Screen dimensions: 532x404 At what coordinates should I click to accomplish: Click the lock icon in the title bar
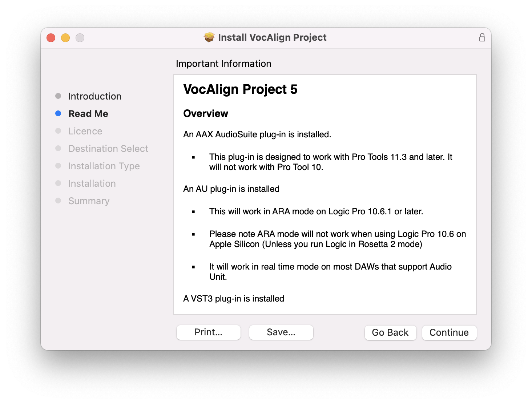click(482, 37)
